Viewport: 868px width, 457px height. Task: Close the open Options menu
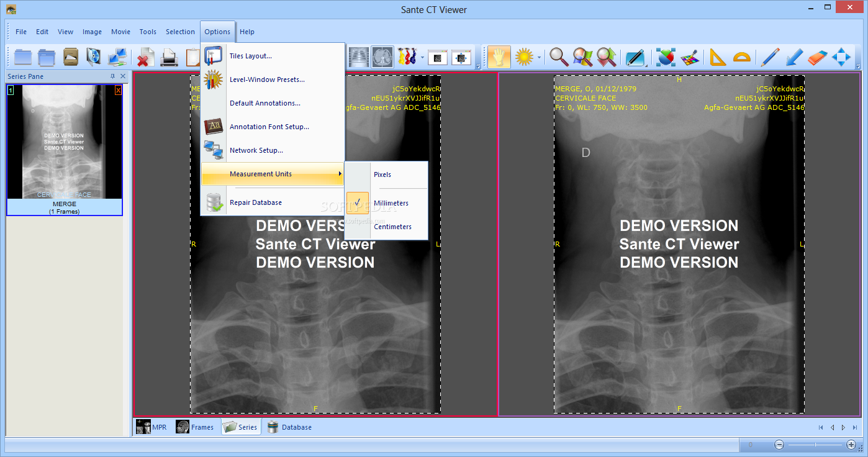(x=217, y=32)
